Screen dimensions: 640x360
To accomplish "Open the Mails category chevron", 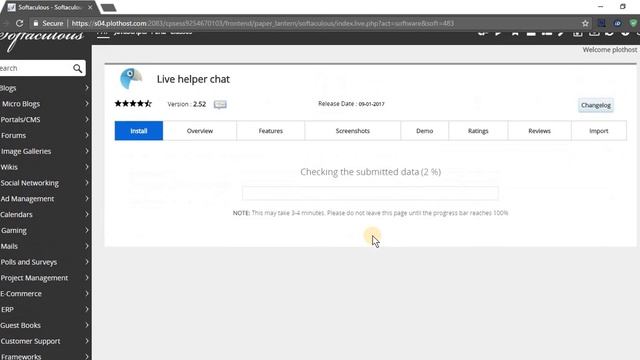I will pos(87,246).
